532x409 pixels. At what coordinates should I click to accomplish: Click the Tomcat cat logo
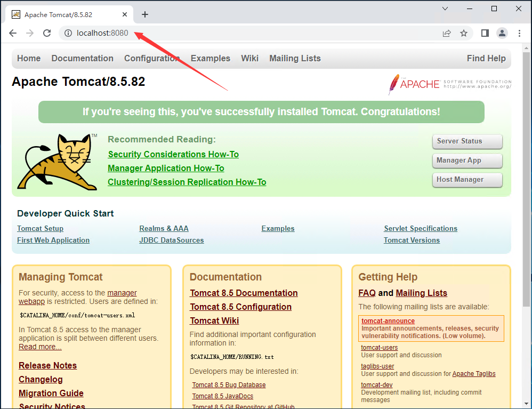click(x=57, y=162)
